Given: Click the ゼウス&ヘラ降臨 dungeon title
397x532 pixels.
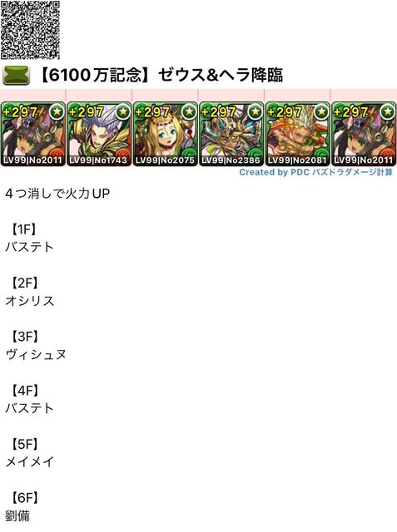Looking at the screenshot, I should click(x=221, y=75).
